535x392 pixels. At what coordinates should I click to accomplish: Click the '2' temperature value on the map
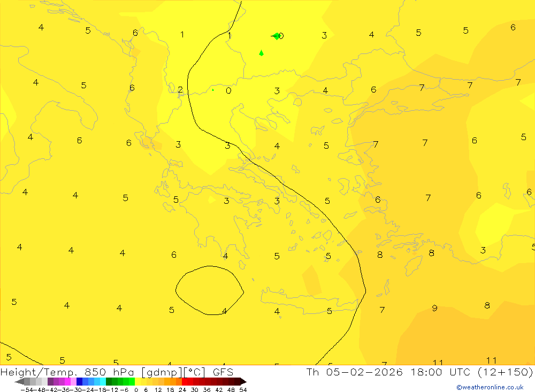click(x=180, y=90)
